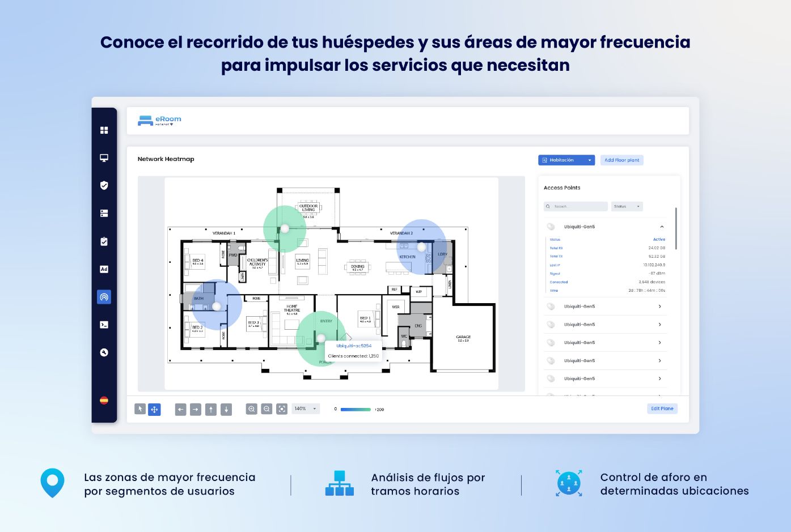The height and width of the screenshot is (532, 791).
Task: Select the highlighted network heatmap sidebar icon
Action: tap(104, 297)
